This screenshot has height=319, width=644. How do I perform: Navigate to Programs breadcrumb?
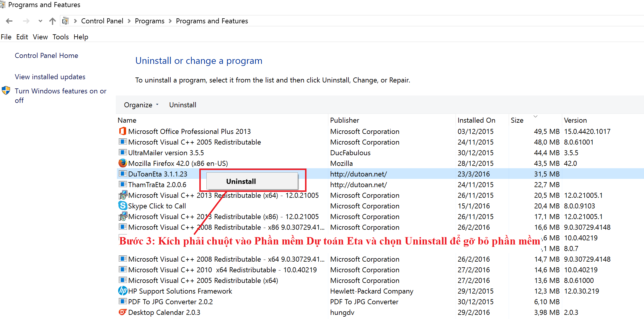click(x=150, y=21)
